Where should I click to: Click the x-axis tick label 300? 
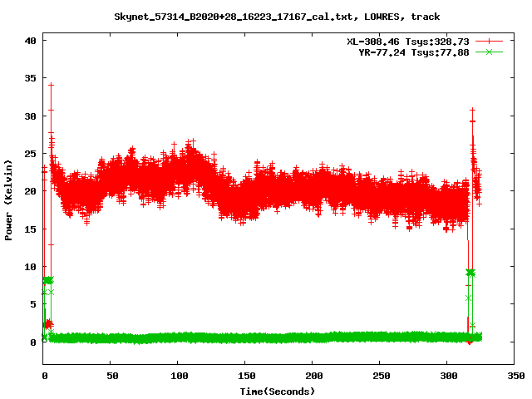[x=449, y=376]
